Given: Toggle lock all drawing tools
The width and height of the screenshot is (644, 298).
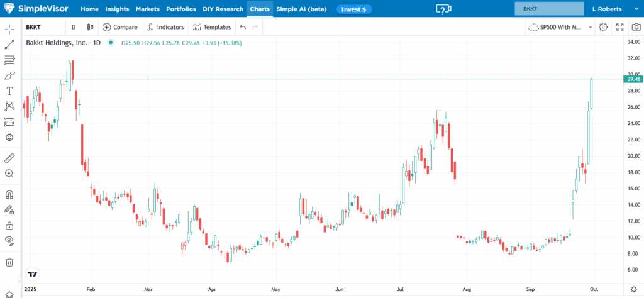Looking at the screenshot, I should pyautogui.click(x=9, y=225).
